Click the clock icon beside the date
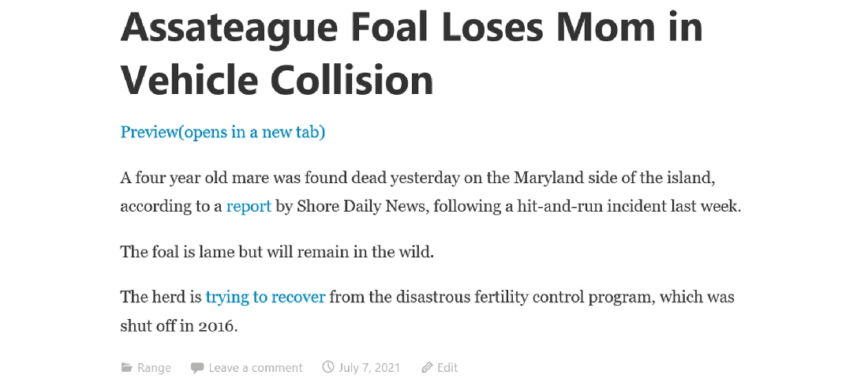Viewport: 868px width, 379px height. pos(328,367)
